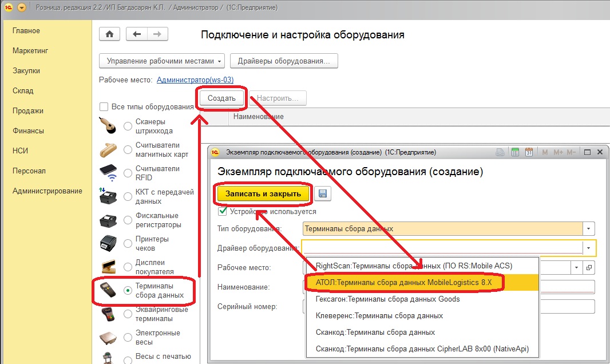Click the Тип оборудования field showing Терминалы сбора данных
610x364 pixels.
[x=443, y=229]
